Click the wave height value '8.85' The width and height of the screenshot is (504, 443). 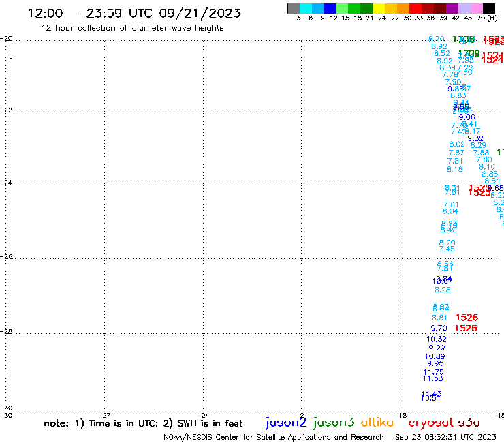tap(490, 174)
